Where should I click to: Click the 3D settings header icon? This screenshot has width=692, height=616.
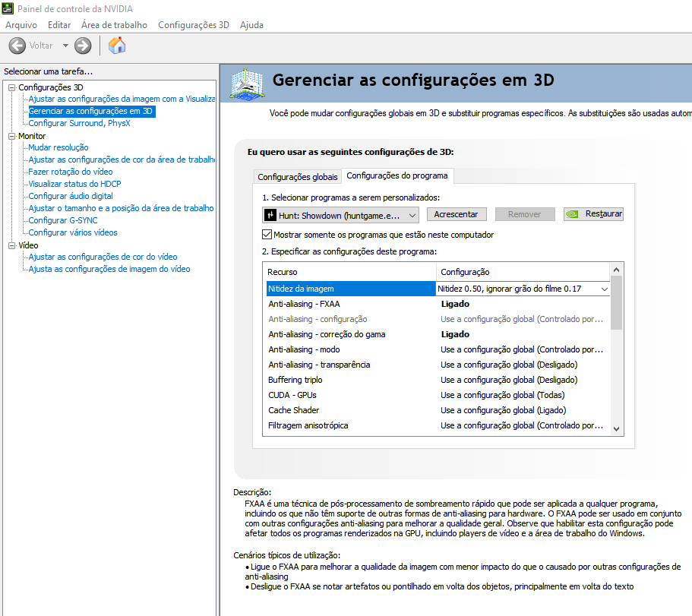click(247, 84)
